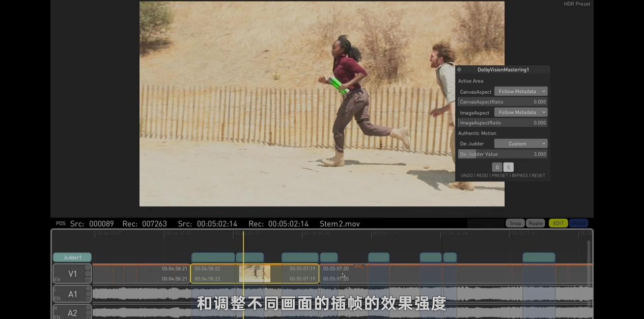Switch to the EDIT mode tab

click(558, 223)
